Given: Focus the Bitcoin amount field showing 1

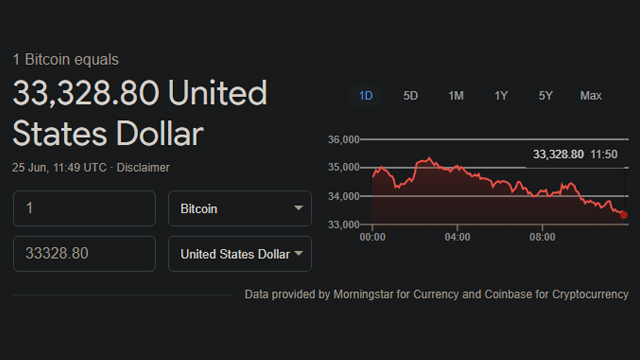Looking at the screenshot, I should [84, 208].
